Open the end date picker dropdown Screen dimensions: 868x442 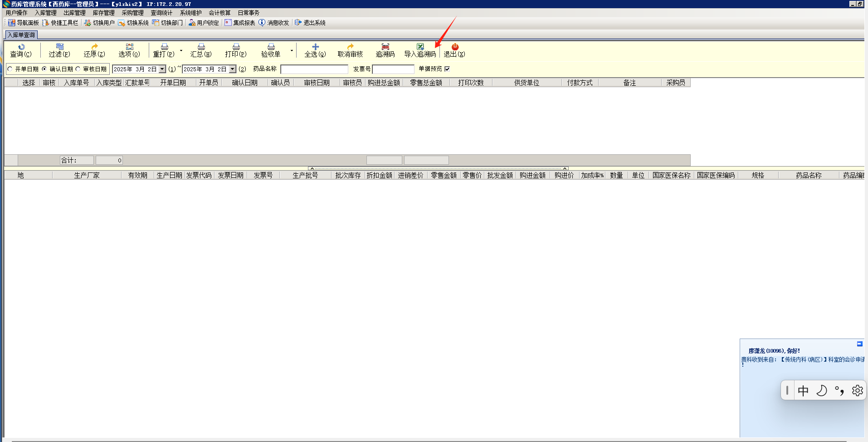point(233,69)
